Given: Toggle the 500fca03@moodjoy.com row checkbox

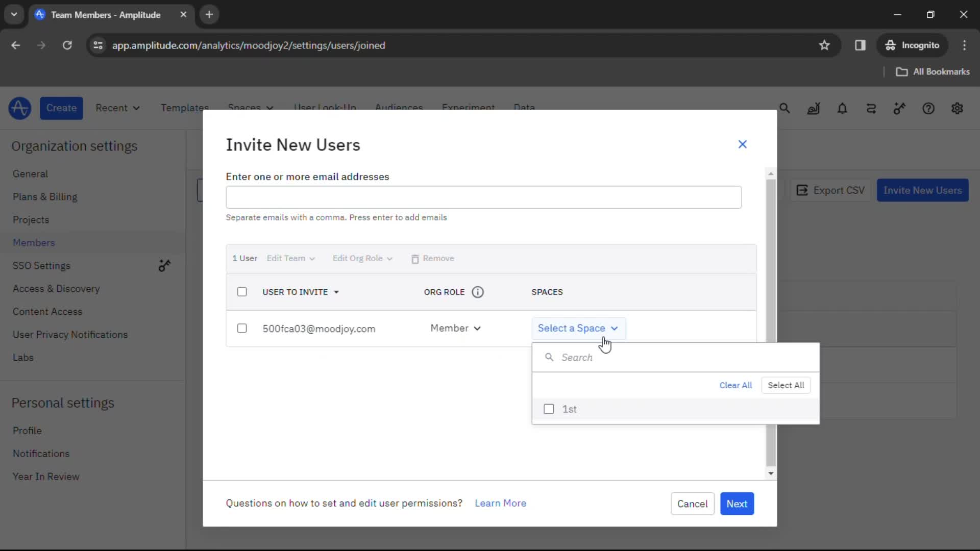Looking at the screenshot, I should click(241, 329).
